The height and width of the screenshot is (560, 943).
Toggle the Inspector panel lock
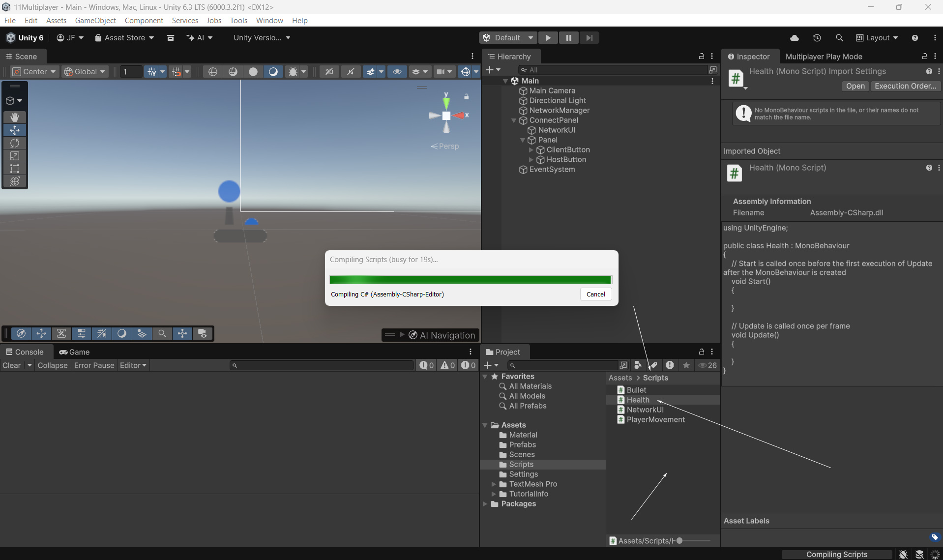click(924, 57)
